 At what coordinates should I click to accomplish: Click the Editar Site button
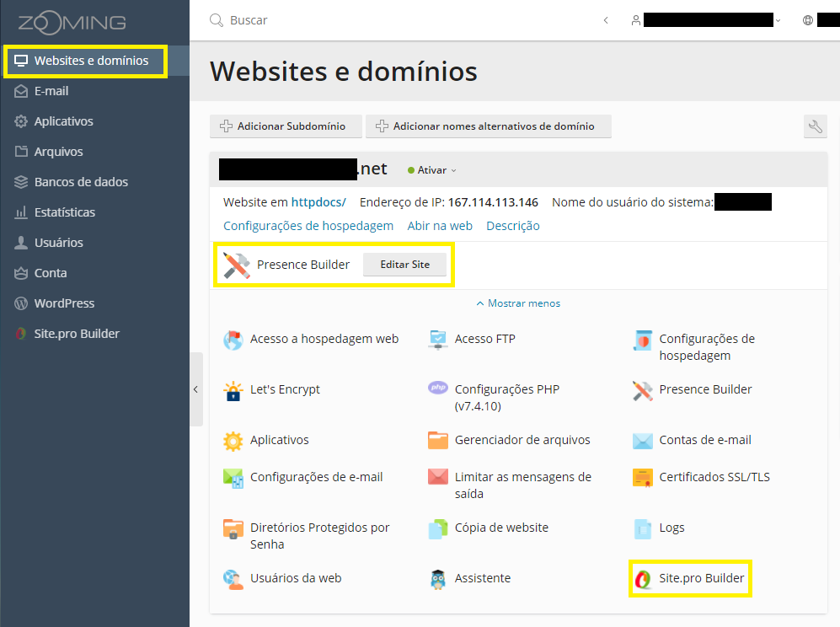(x=405, y=265)
